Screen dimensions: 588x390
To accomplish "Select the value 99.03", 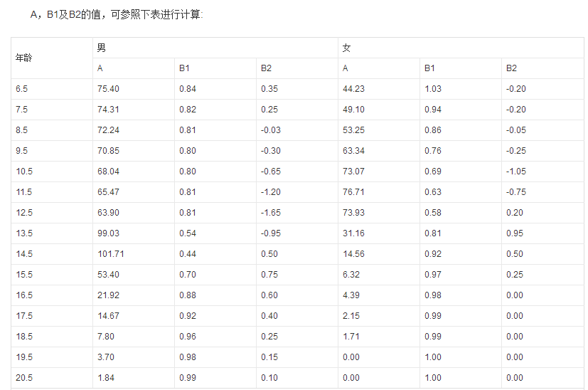I will coord(108,233).
